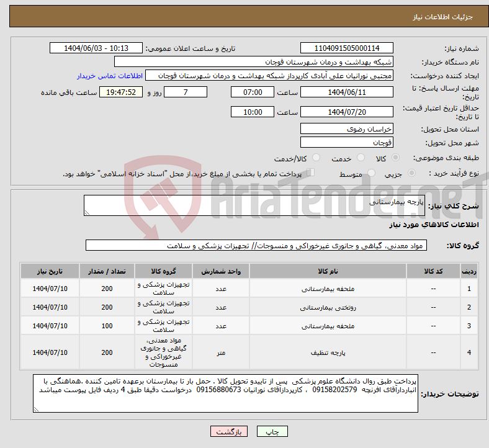Click the unit متر in row 4
The image size is (489, 448).
pos(221,352)
